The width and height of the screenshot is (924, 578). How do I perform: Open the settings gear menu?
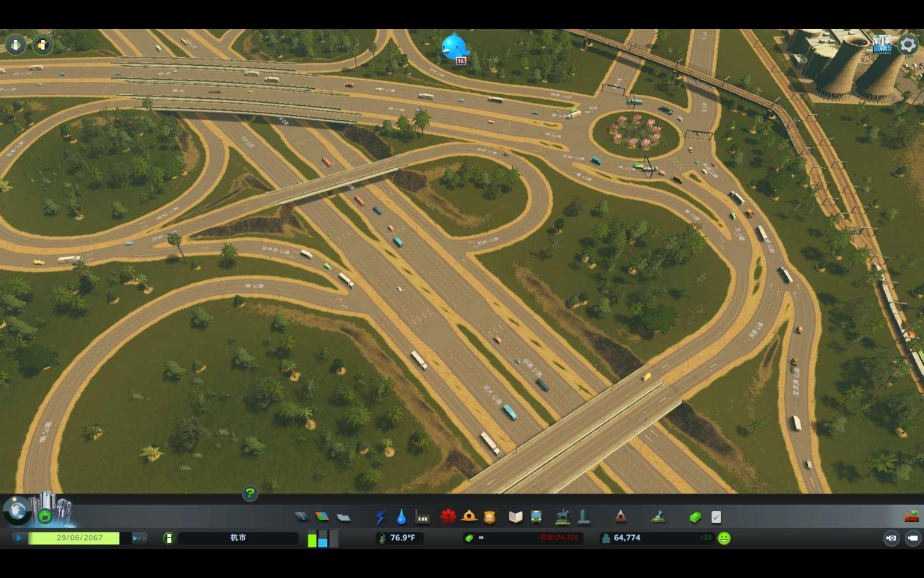(x=908, y=45)
